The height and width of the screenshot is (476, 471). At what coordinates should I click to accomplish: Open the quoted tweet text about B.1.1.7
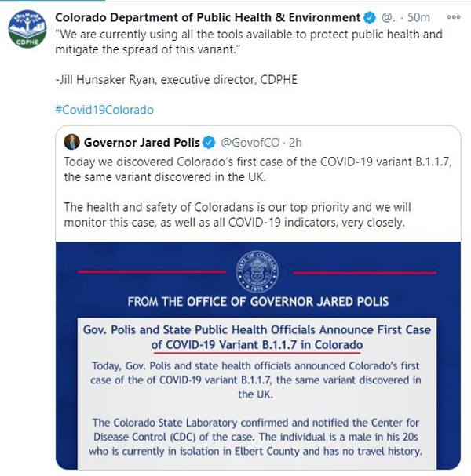point(257,169)
